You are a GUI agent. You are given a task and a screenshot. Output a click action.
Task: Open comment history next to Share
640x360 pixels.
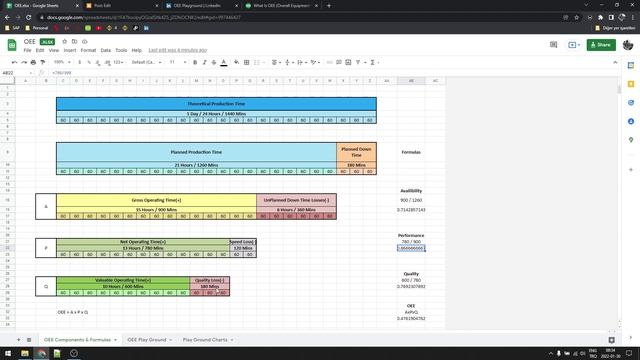point(553,45)
